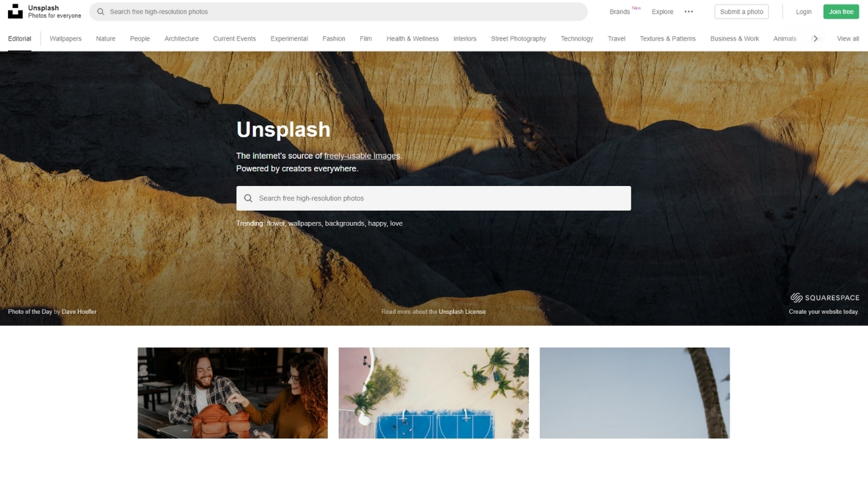868x477 pixels.
Task: Open Dave Hoefler's profile link
Action: point(79,312)
